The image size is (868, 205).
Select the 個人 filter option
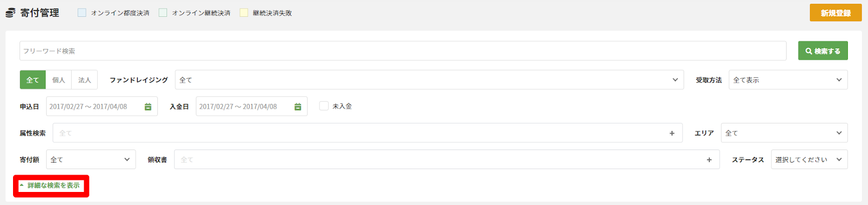click(x=59, y=80)
